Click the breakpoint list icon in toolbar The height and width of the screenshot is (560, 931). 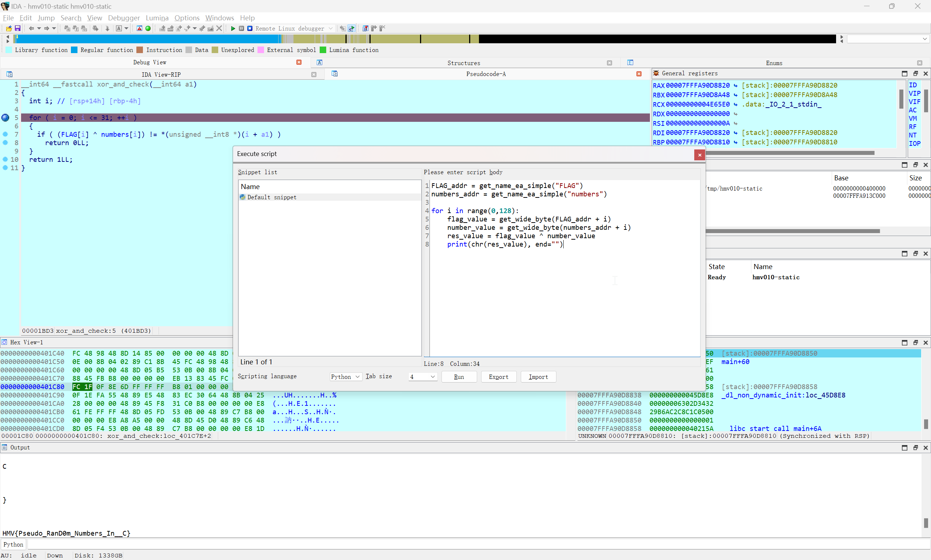click(x=365, y=28)
